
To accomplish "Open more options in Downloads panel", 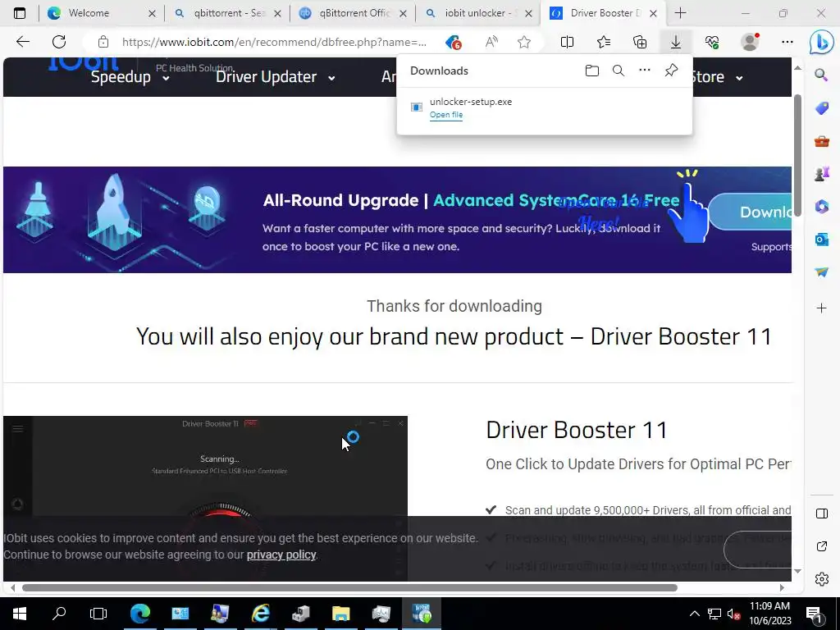I will 645,71.
